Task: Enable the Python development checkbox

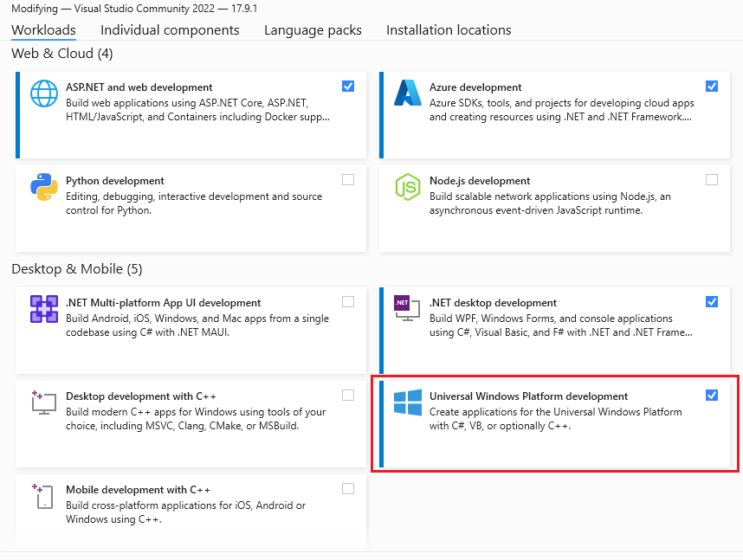Action: coord(348,179)
